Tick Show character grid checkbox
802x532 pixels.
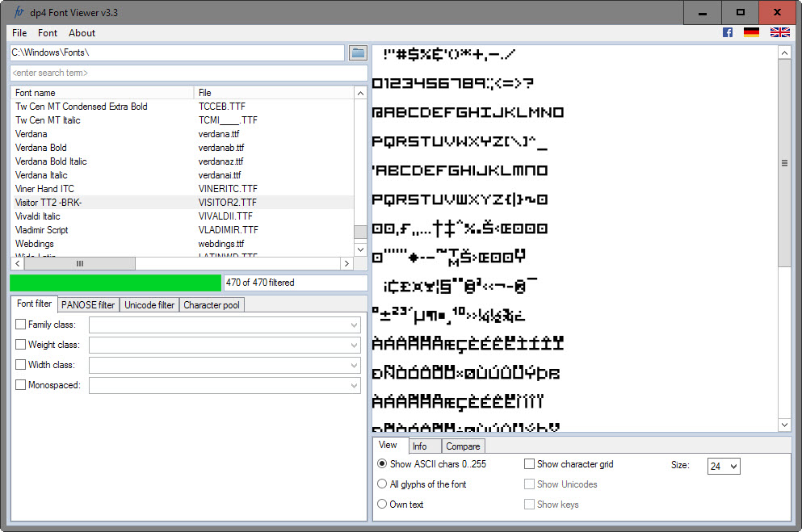point(529,464)
